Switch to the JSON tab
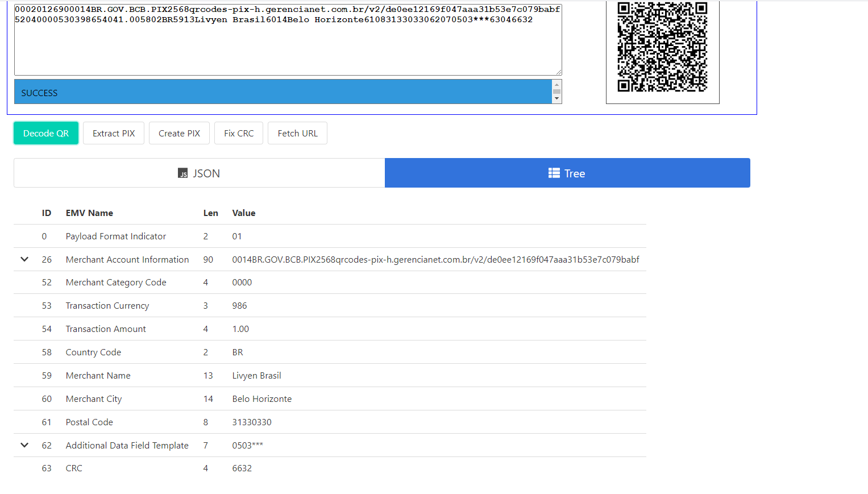This screenshot has width=868, height=494. [199, 173]
